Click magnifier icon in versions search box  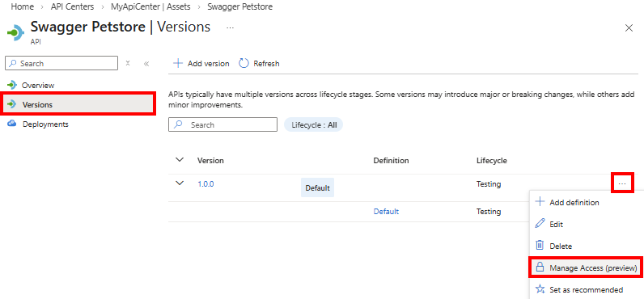pos(178,124)
